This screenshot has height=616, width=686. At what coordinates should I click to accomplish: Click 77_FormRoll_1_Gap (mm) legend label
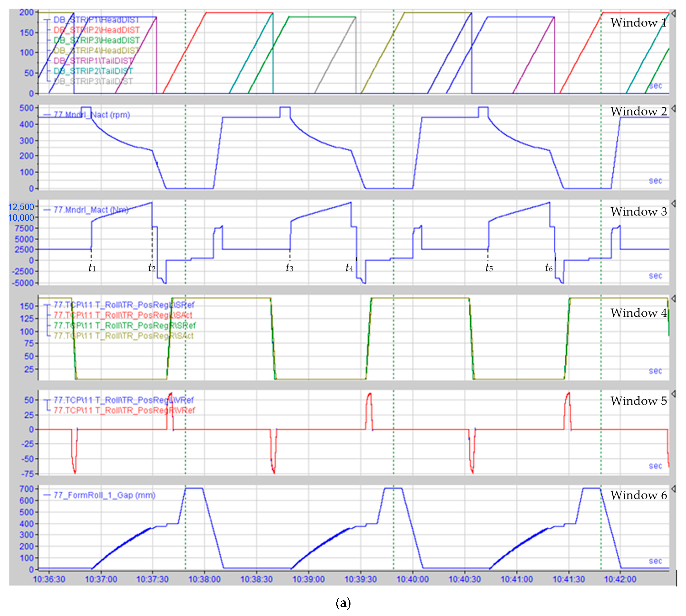click(x=104, y=495)
